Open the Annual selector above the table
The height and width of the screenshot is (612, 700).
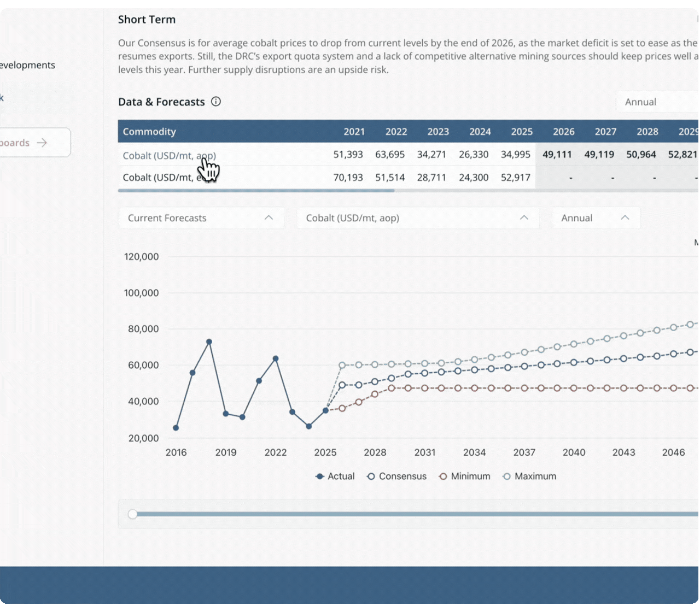pos(658,102)
